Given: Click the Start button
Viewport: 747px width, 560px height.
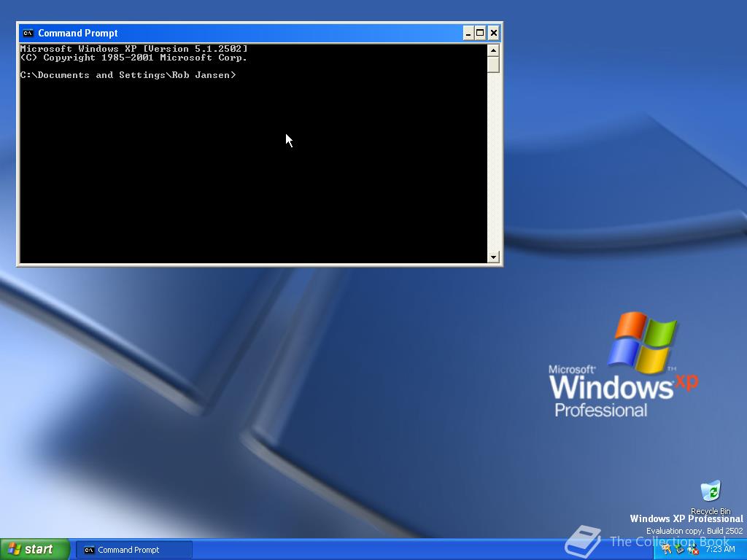Looking at the screenshot, I should tap(34, 549).
